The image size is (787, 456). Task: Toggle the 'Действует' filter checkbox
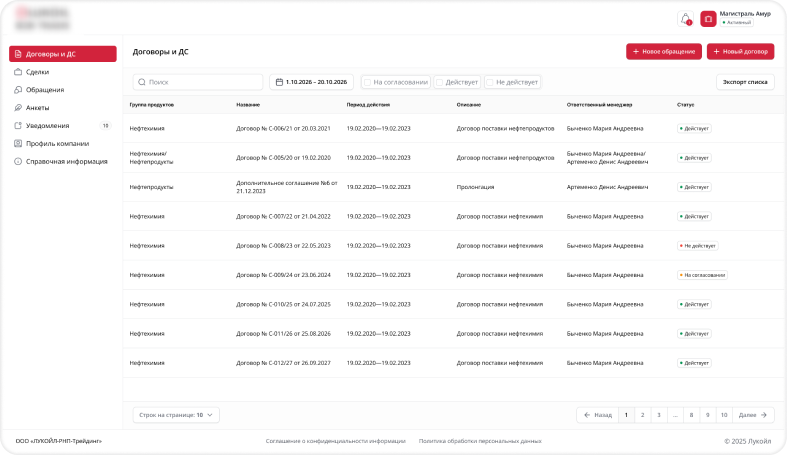tap(439, 82)
